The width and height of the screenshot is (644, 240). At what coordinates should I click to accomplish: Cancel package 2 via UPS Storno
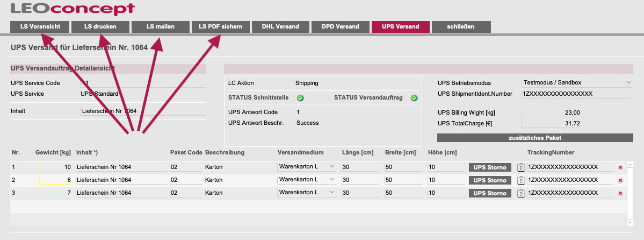coord(490,180)
